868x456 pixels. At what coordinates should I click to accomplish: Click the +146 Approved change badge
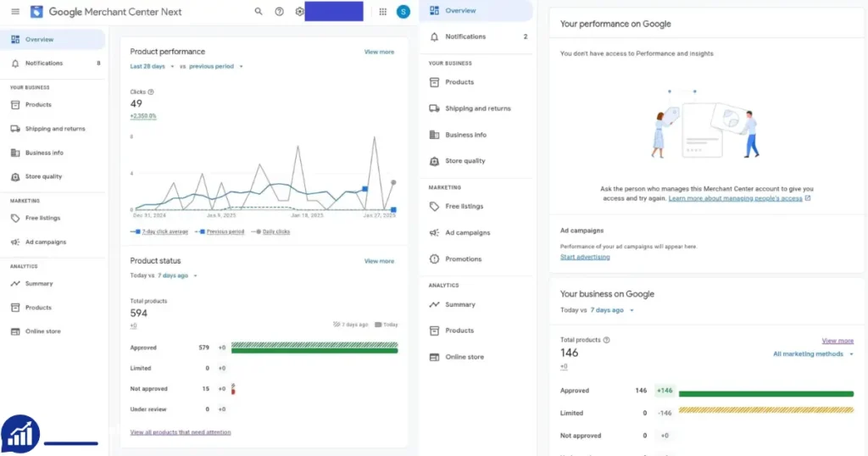(x=665, y=391)
